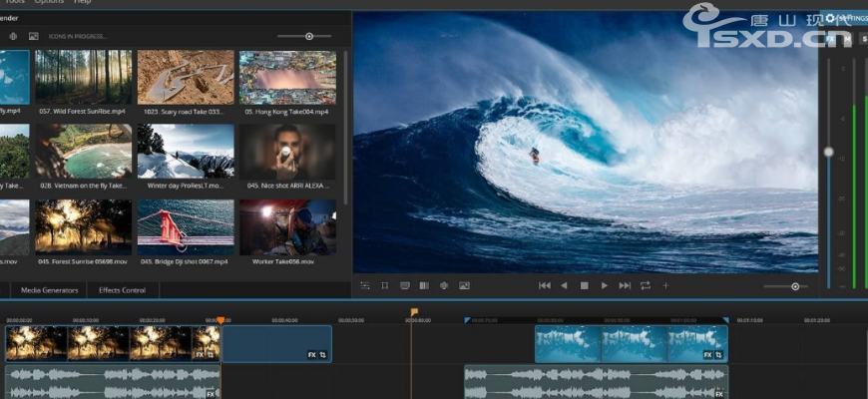Image resolution: width=868 pixels, height=399 pixels.
Task: Select the 057. Wild Forest SunRise.mp4 thumbnail
Action: [x=84, y=77]
